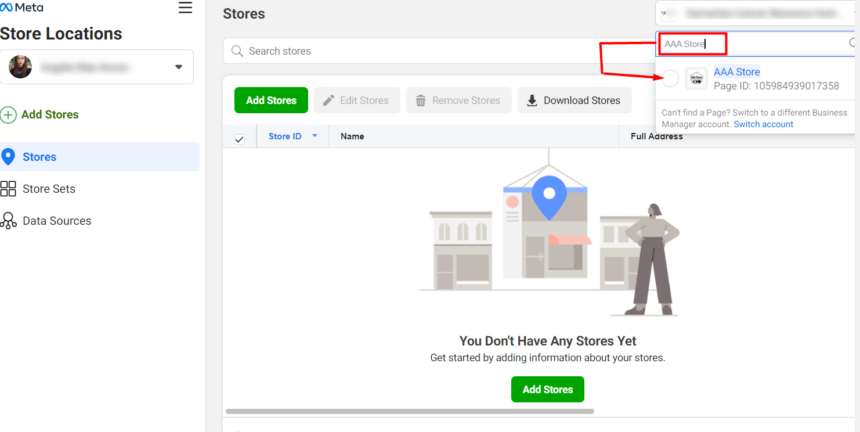Open the Stores sidebar tab
The height and width of the screenshot is (432, 860).
99,157
